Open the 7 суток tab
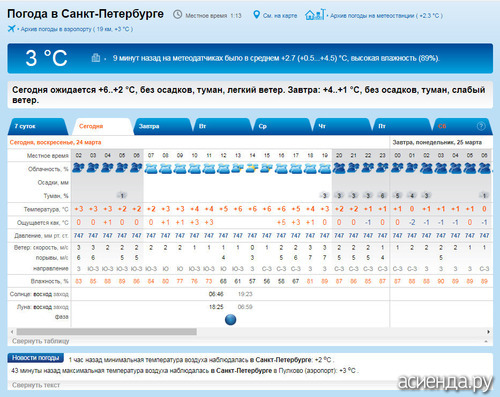Viewport: 500px width, 397px height. tap(38, 126)
